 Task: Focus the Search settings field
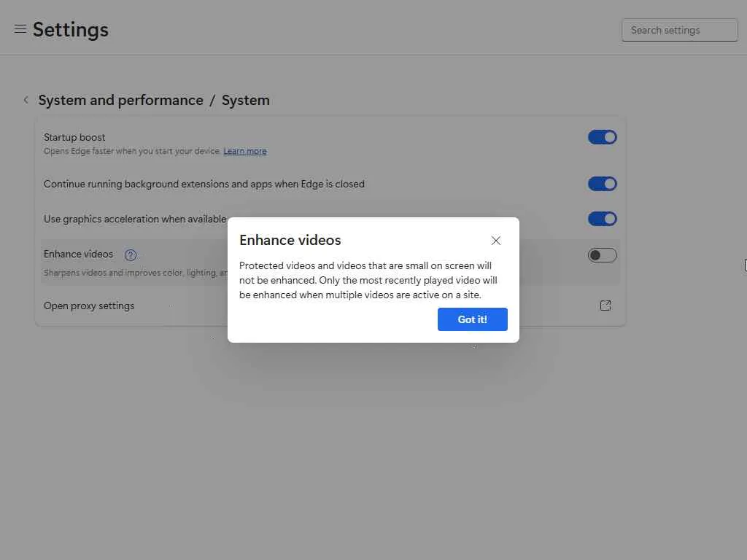679,30
